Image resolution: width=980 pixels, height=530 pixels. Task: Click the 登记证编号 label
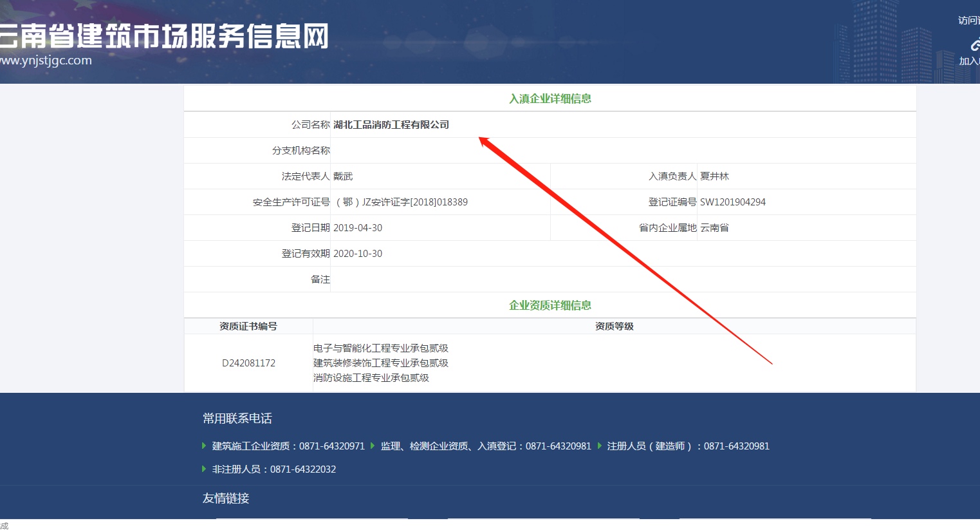[672, 202]
